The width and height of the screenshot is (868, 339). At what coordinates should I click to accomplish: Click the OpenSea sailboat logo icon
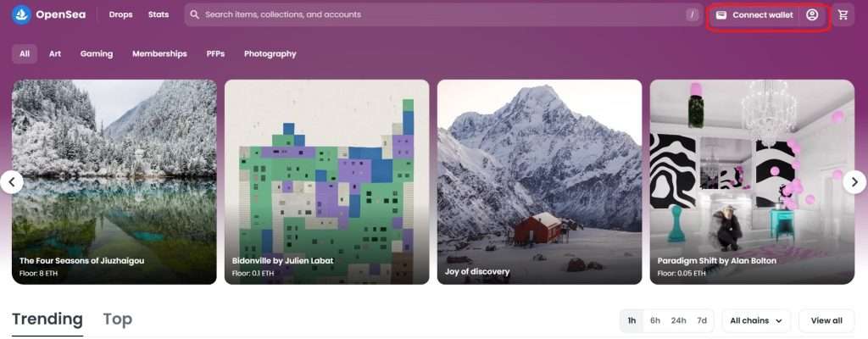coord(21,15)
